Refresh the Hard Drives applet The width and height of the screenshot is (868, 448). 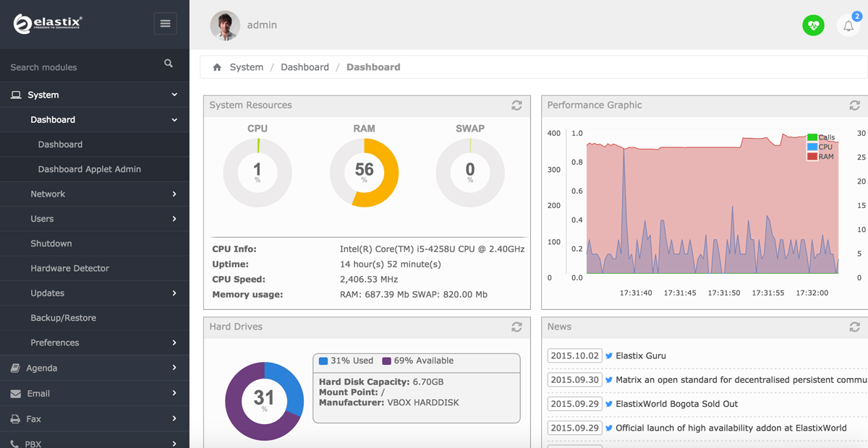tap(516, 327)
